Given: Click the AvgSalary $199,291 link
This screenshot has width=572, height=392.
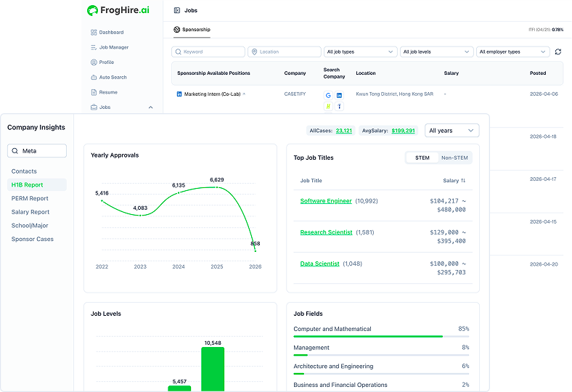Looking at the screenshot, I should pos(403,131).
